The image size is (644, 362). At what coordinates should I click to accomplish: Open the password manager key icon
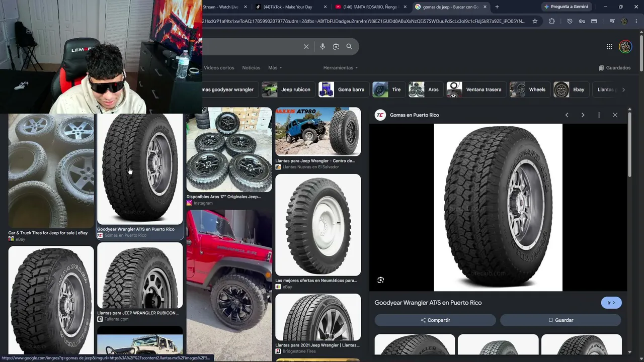click(582, 21)
